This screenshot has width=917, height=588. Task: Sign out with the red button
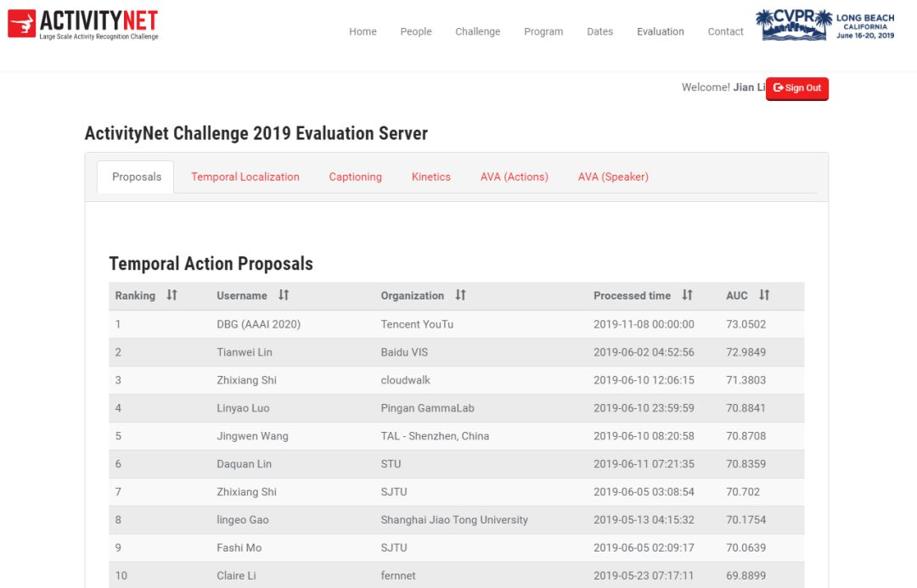pyautogui.click(x=797, y=88)
